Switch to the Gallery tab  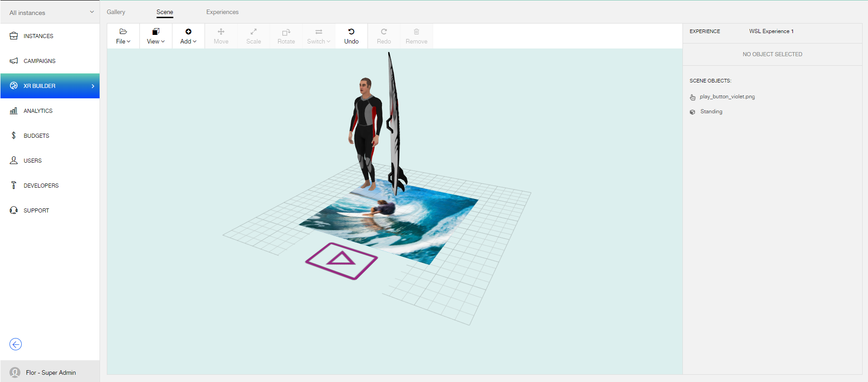tap(116, 12)
